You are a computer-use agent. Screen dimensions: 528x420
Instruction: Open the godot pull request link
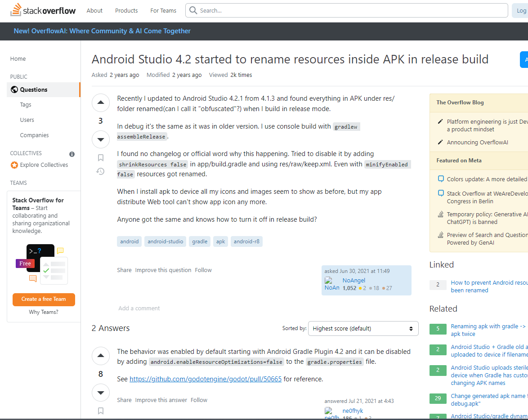206,379
